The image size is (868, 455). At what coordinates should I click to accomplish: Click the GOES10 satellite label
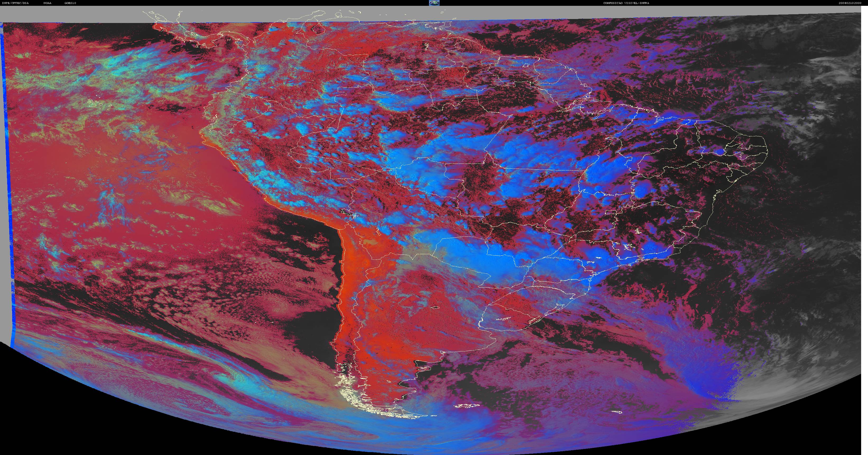point(70,3)
